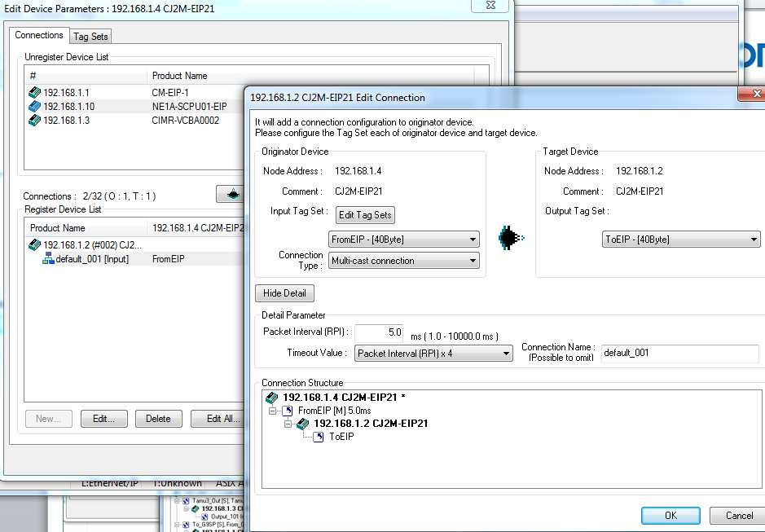This screenshot has width=765, height=532.
Task: Cancel the Edit Connection dialog
Action: pos(739,516)
